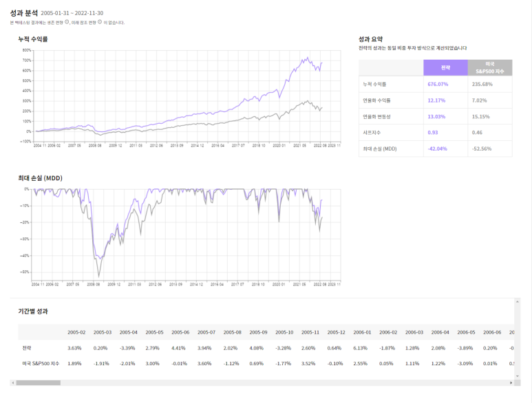Click the 성과 요약 heading
This screenshot has width=532, height=403.
click(371, 39)
